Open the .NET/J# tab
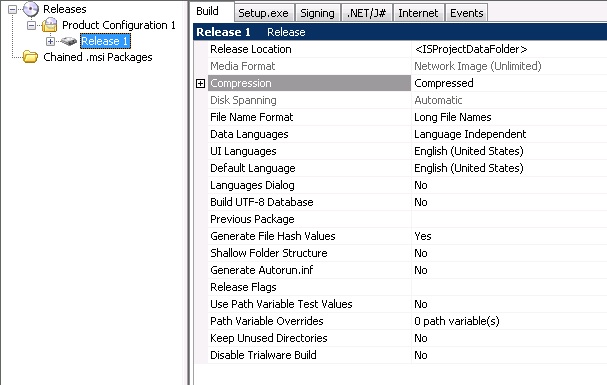This screenshot has height=385, width=607. (366, 13)
